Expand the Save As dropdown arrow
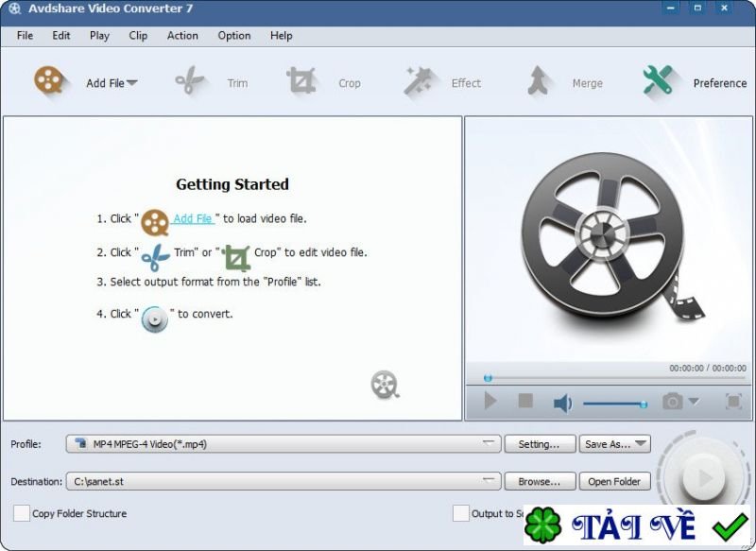 coord(641,443)
